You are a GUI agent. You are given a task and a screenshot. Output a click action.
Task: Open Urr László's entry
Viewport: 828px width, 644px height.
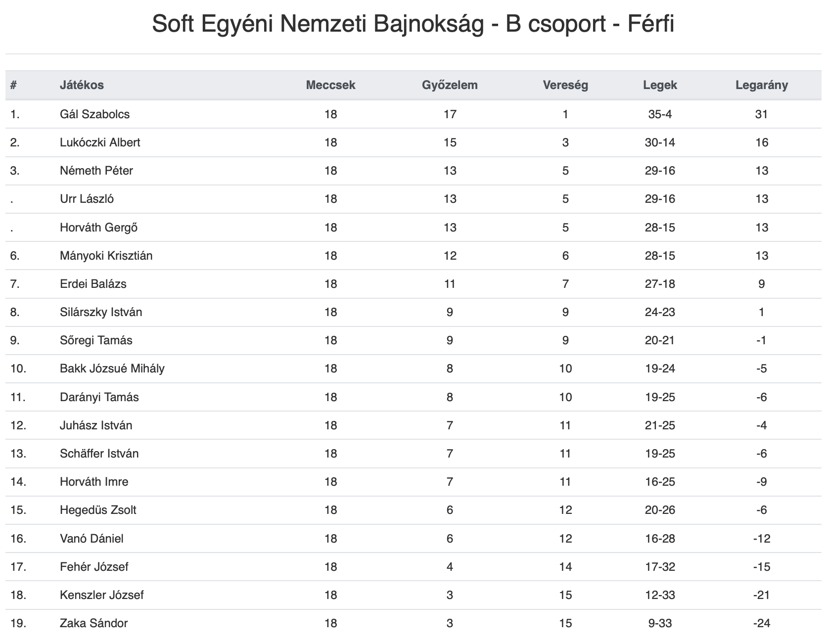87,199
